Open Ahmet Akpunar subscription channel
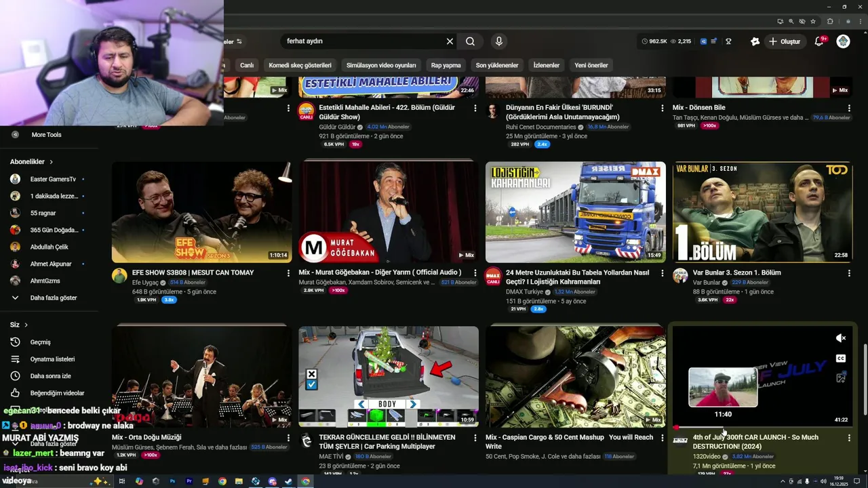 pos(49,264)
